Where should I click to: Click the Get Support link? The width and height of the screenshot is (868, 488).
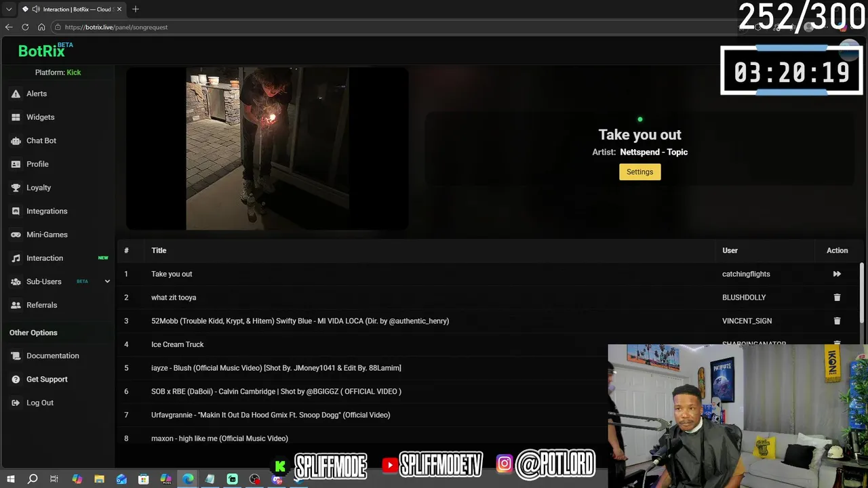point(47,380)
